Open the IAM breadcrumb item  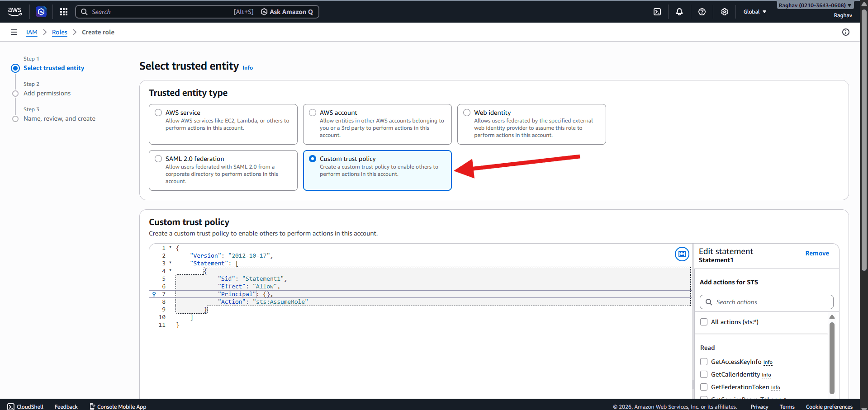32,32
